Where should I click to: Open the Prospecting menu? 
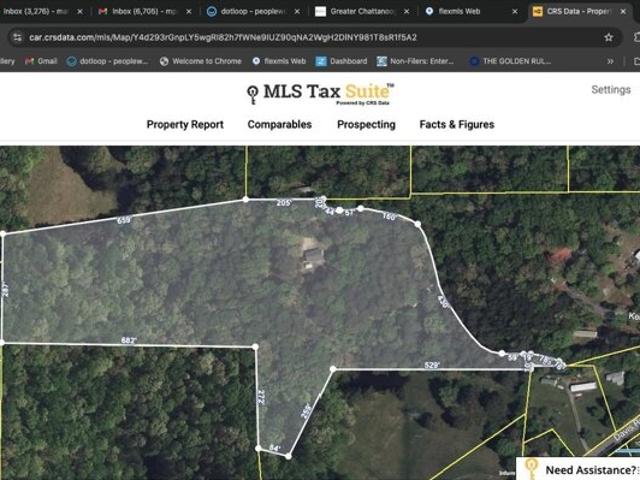point(366,125)
